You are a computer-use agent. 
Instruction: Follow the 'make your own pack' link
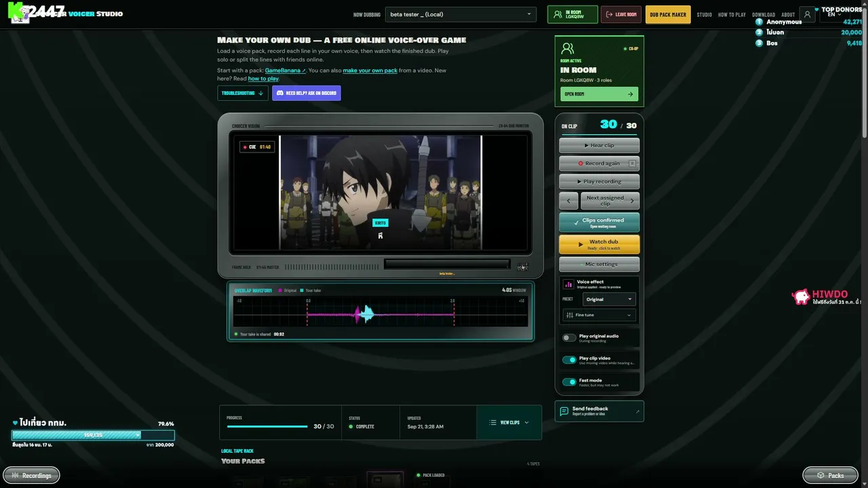370,70
